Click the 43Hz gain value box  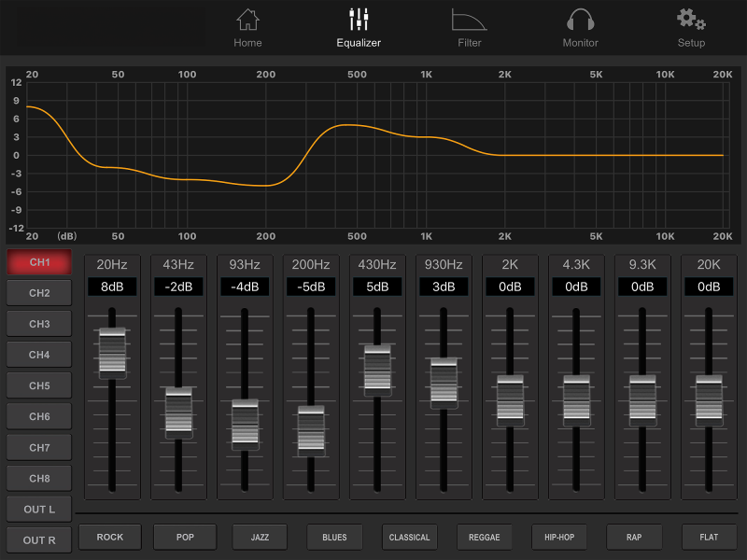178,287
